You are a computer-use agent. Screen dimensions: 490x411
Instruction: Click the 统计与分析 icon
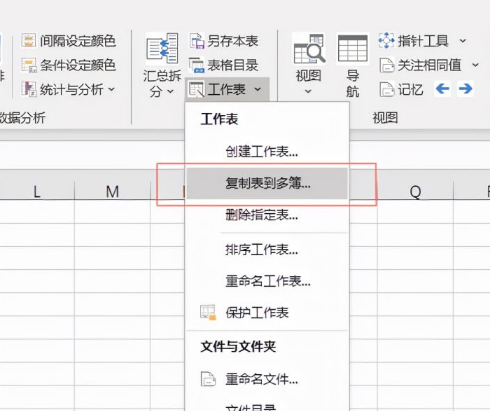29,89
